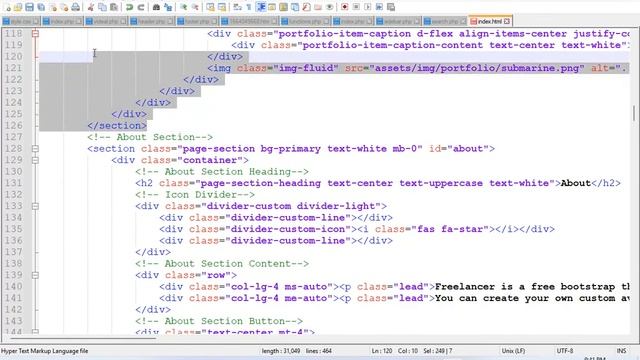Screen dimensions: 640x360
Task: Click 'length : 31,049' in status bar
Action: [281, 351]
